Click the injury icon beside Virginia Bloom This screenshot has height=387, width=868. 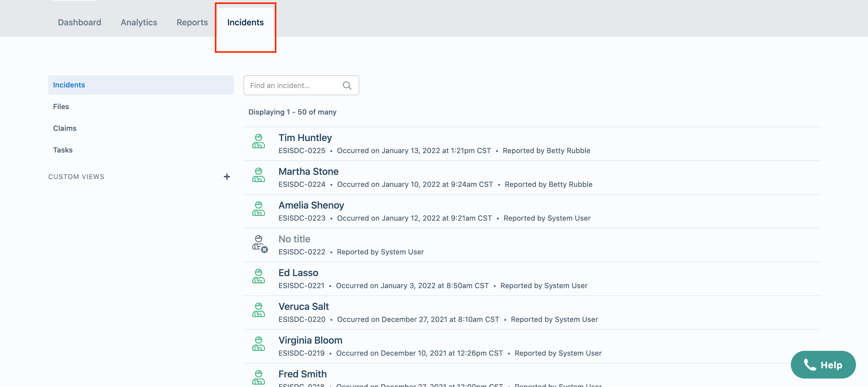coord(259,344)
